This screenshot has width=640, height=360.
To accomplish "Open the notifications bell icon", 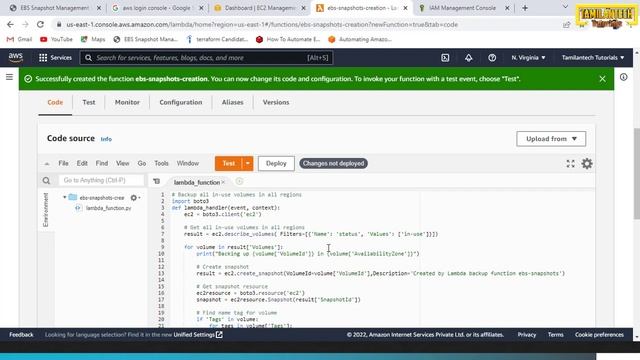I will click(469, 58).
